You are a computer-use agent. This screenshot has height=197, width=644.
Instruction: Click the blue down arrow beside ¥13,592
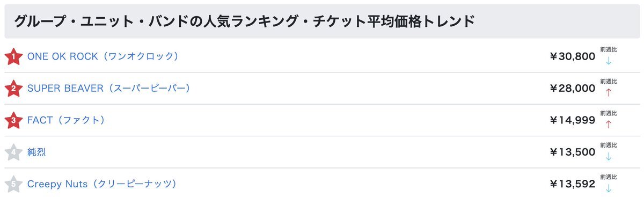(x=608, y=188)
